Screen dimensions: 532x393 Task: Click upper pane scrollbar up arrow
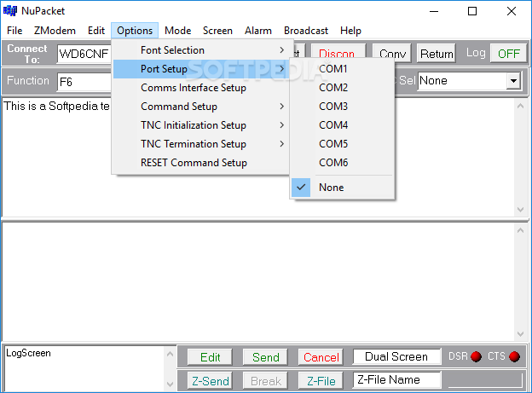tap(520, 107)
